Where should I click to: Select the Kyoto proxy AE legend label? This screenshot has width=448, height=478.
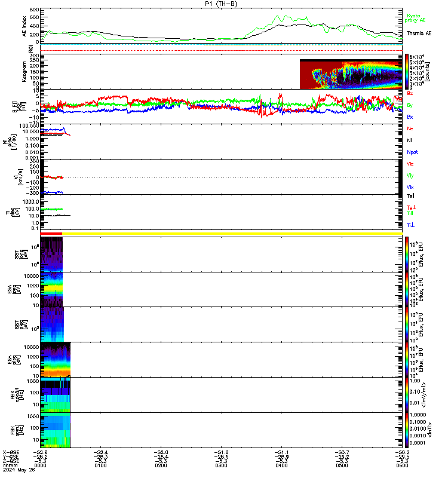(415, 18)
